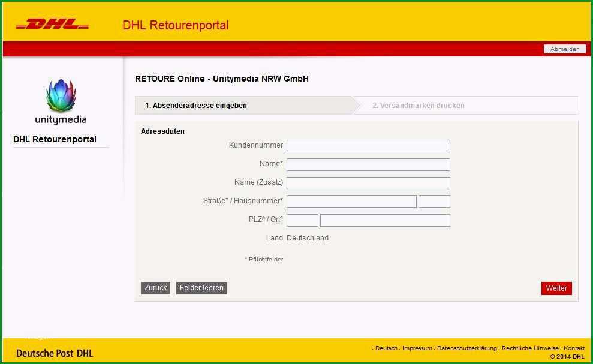
Task: Switch language via the Deutsch link
Action: 386,348
